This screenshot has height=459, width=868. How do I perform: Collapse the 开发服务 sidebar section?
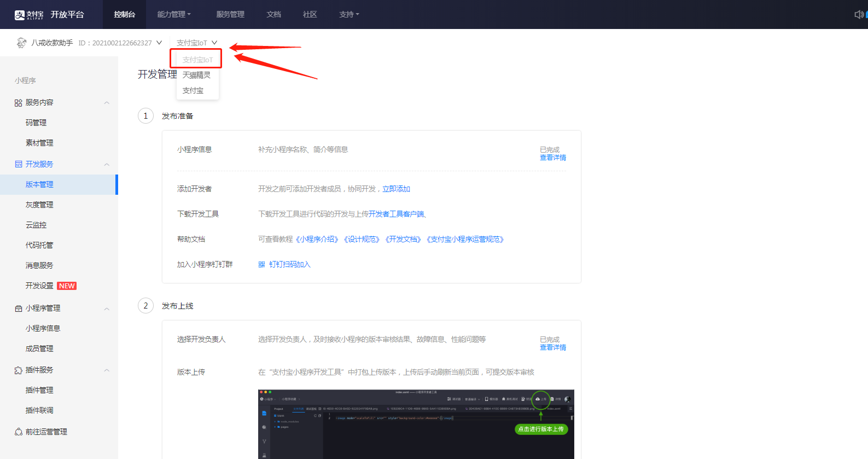107,164
